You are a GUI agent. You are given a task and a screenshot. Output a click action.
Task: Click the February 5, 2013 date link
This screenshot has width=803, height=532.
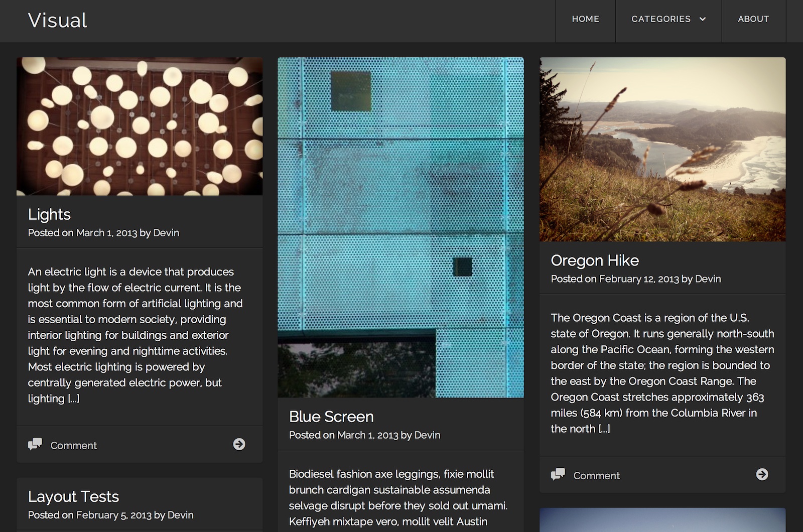(113, 515)
